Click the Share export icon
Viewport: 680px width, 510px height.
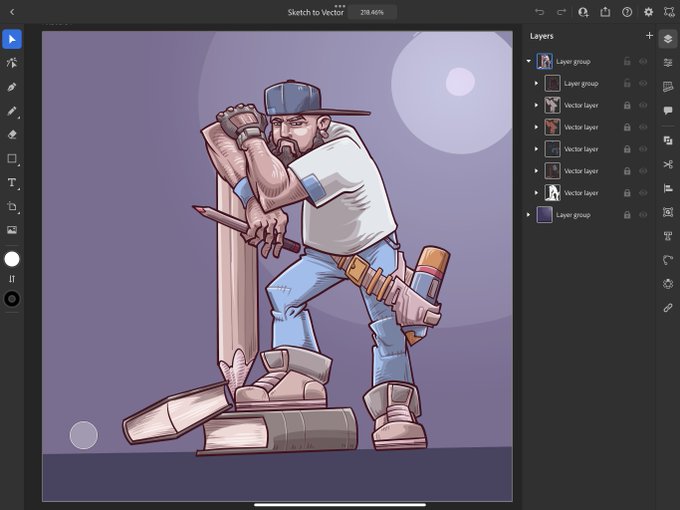click(605, 12)
